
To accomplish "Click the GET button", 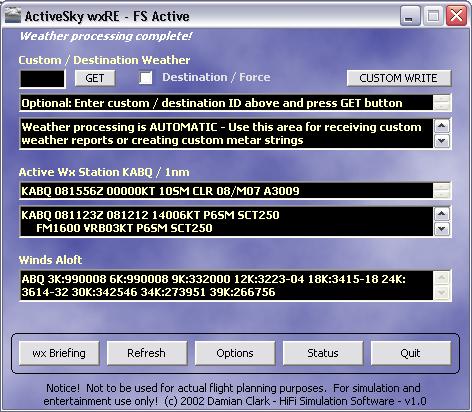I will pos(95,78).
